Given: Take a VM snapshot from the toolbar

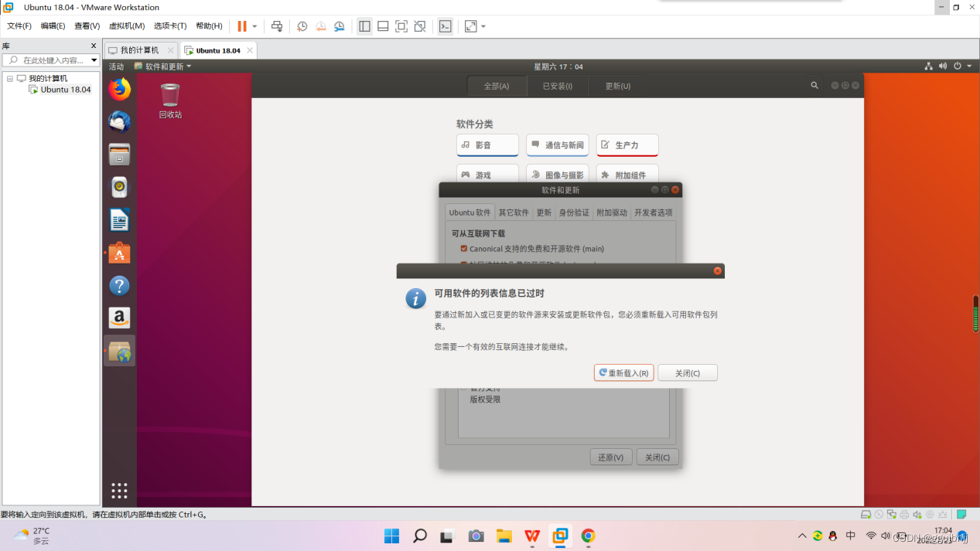Looking at the screenshot, I should click(302, 26).
